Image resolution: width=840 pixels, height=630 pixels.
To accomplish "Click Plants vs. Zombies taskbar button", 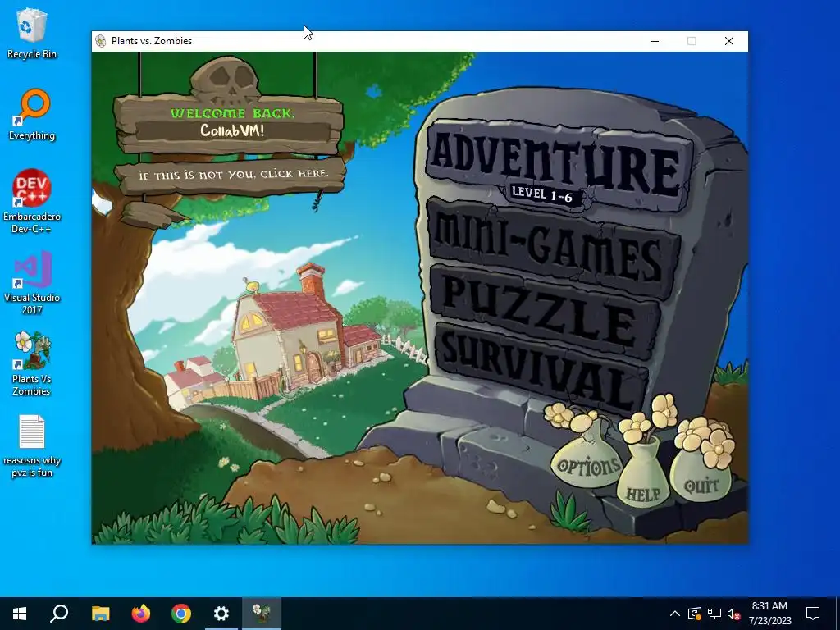I will tap(262, 614).
